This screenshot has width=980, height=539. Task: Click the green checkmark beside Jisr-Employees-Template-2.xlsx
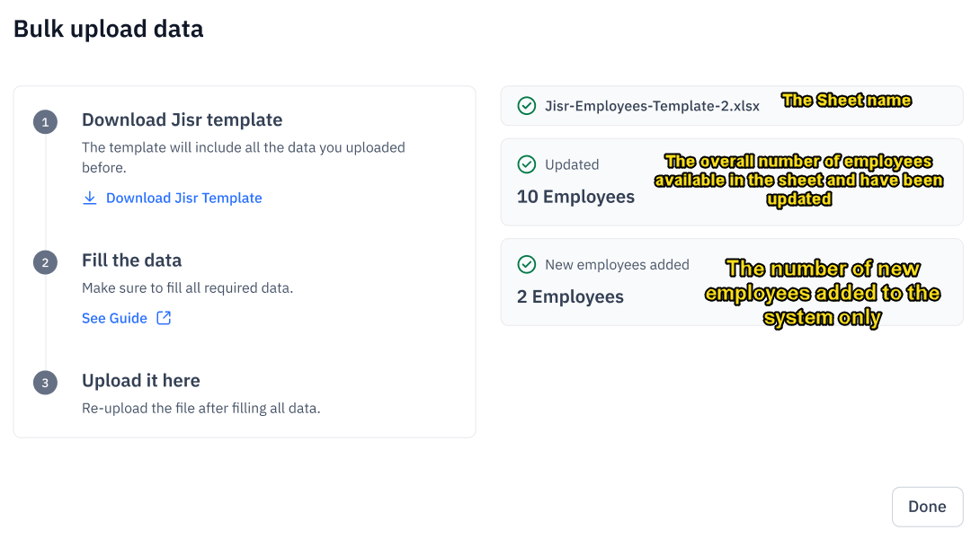(x=527, y=105)
